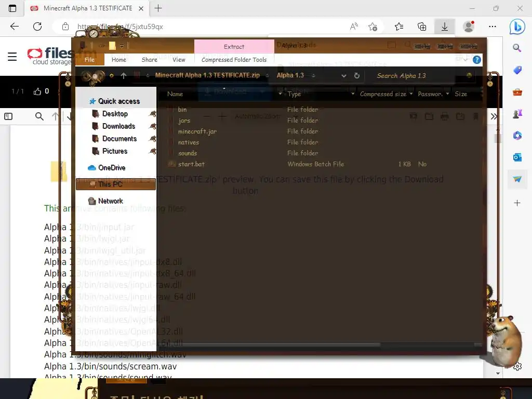Viewport: 532px width, 399px height.
Task: Click the Minecraft Alpha 1.3 TESTIFICATE browser tab
Action: pos(87,8)
